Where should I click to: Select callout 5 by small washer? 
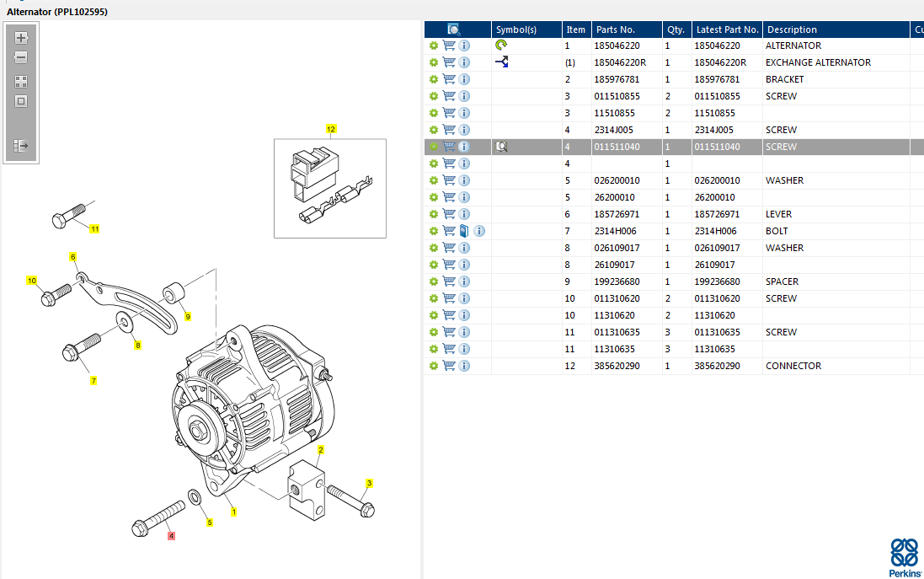click(210, 523)
